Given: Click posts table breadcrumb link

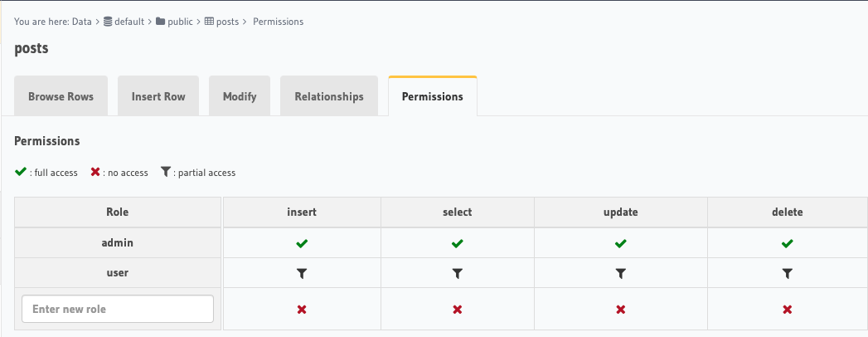Looking at the screenshot, I should click(227, 22).
